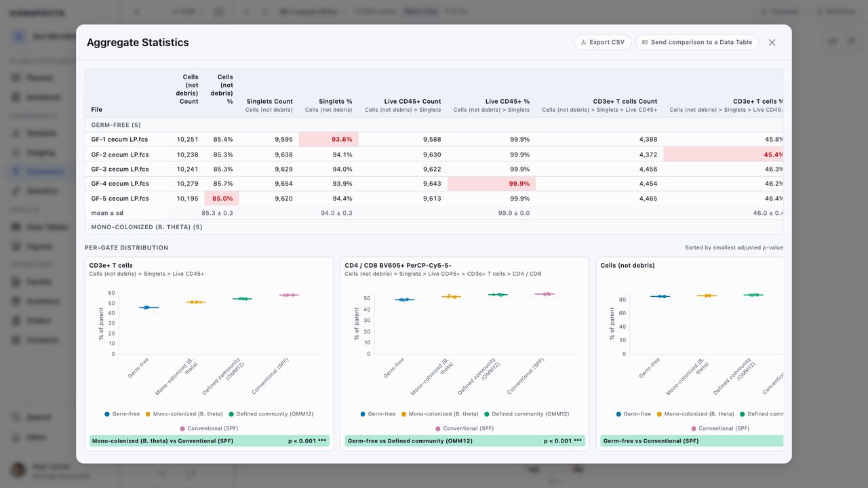Close the Aggregate Statistics dialog

772,42
